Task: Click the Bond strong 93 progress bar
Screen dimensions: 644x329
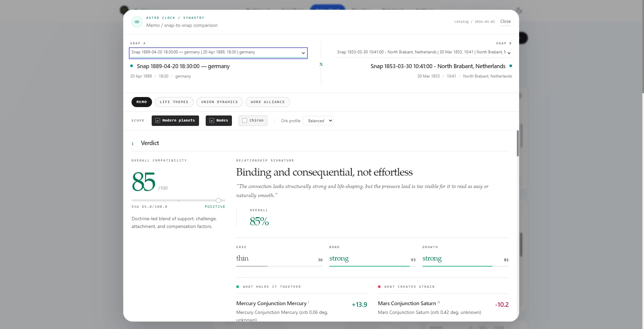Action: (x=373, y=266)
